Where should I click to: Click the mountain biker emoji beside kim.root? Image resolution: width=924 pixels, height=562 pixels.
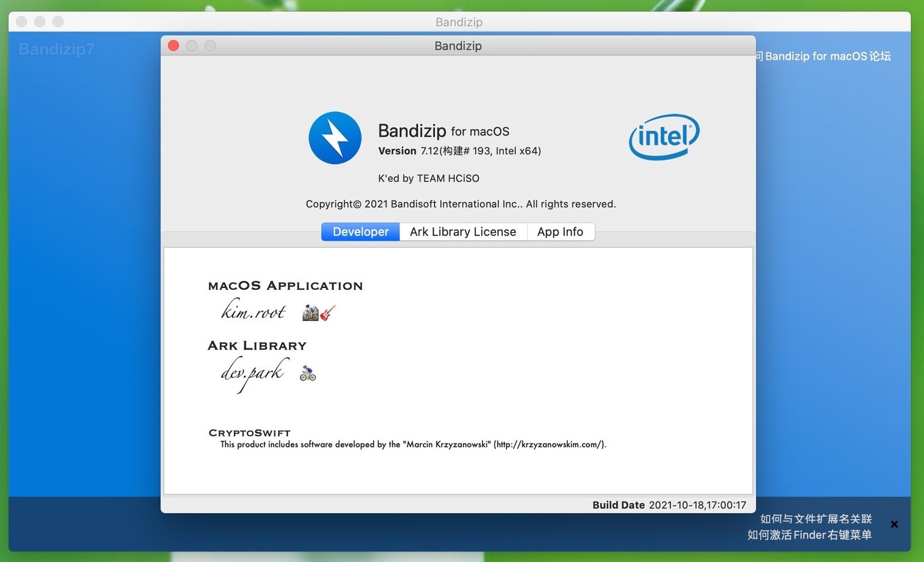click(x=308, y=311)
